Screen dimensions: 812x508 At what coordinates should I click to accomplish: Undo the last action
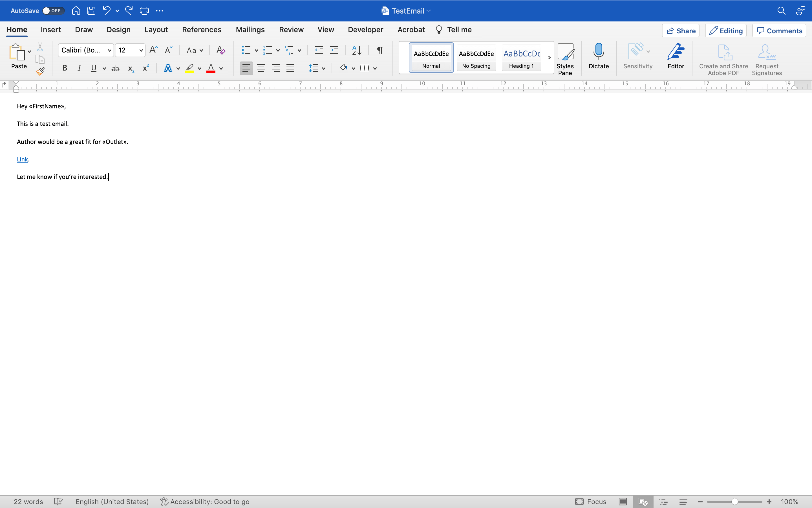click(107, 11)
